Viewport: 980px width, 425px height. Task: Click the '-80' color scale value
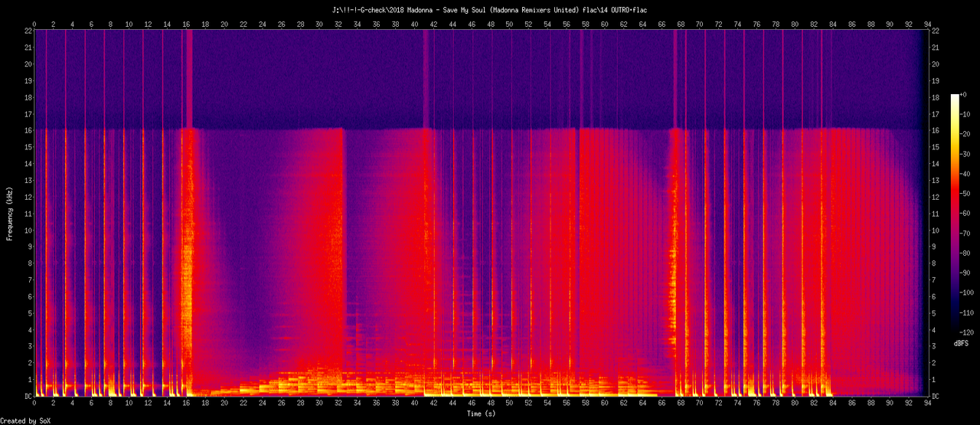coord(966,253)
